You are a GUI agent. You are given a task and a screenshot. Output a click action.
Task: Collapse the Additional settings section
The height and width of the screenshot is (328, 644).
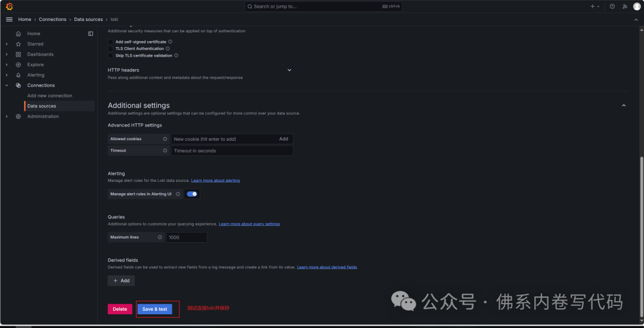pyautogui.click(x=624, y=106)
